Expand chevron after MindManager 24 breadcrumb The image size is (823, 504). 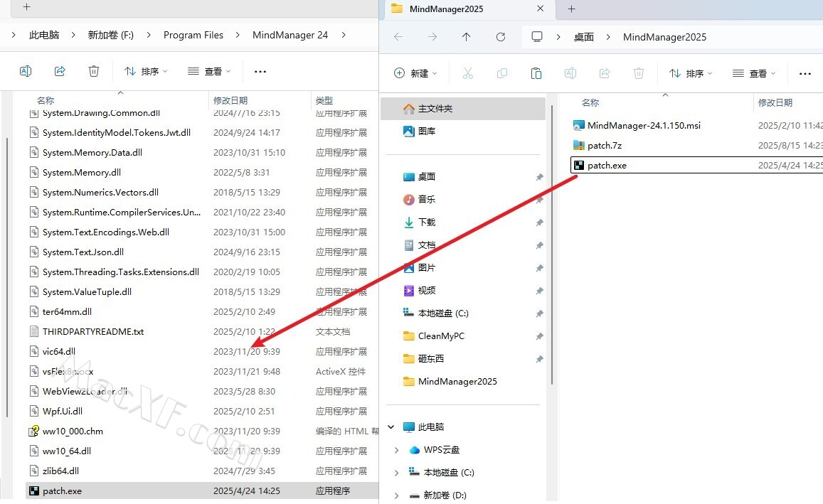click(x=344, y=35)
